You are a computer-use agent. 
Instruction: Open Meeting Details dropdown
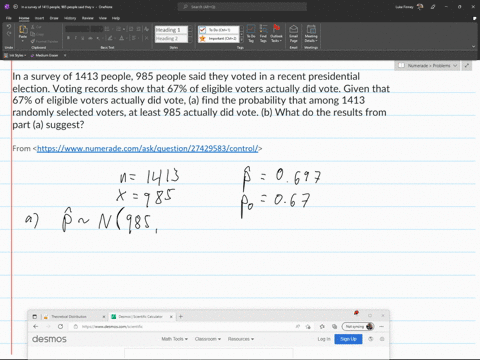tap(311, 33)
